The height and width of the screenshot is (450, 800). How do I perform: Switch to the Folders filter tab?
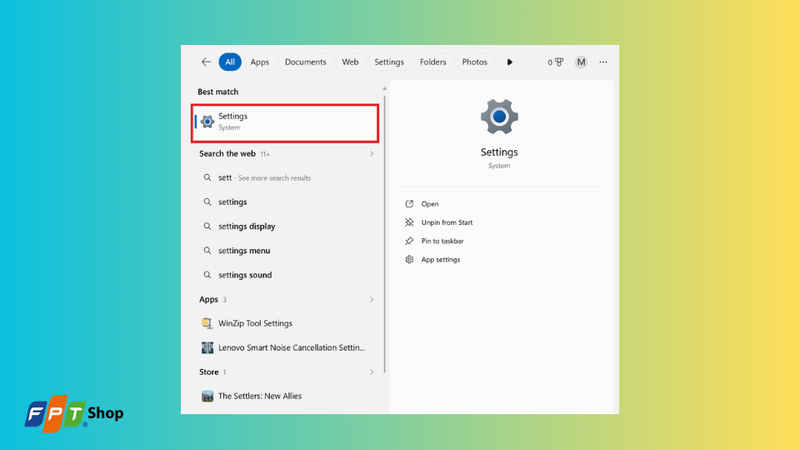click(433, 62)
